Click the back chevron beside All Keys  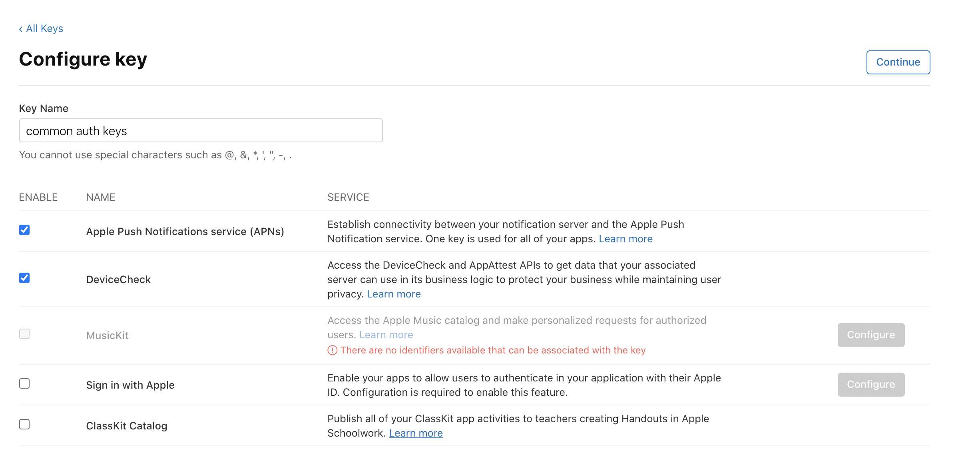tap(21, 29)
